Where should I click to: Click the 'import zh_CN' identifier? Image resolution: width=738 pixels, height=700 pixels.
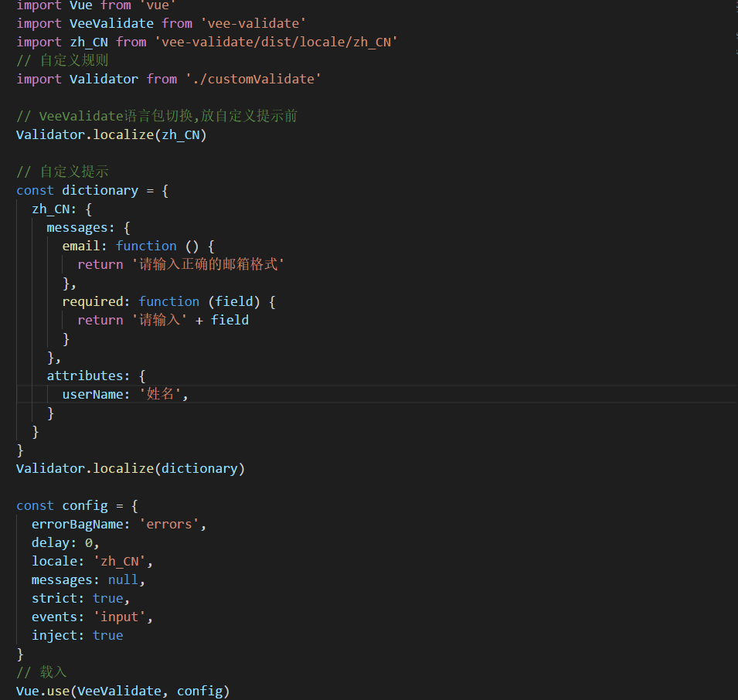tap(89, 42)
